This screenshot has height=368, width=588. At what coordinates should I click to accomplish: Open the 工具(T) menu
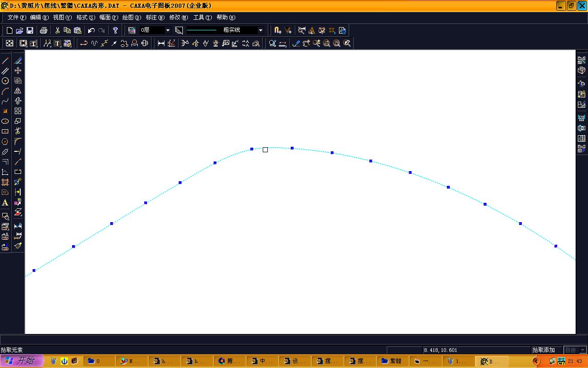[203, 17]
